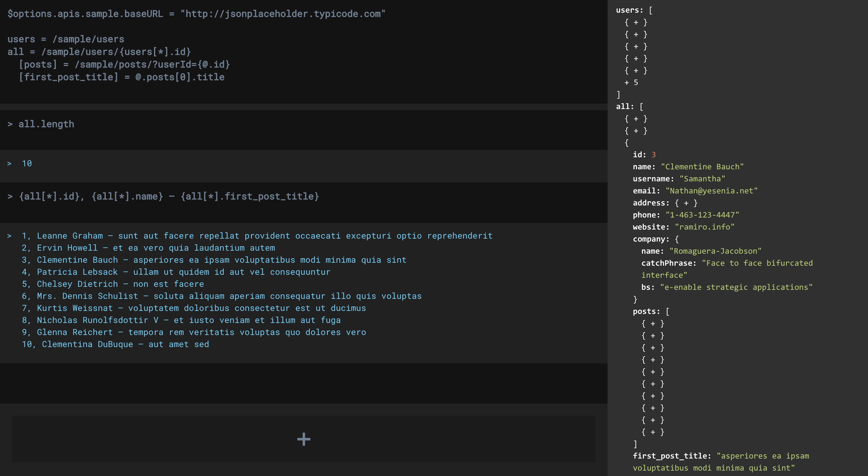Click the website value "ramiro.info"

[705, 227]
